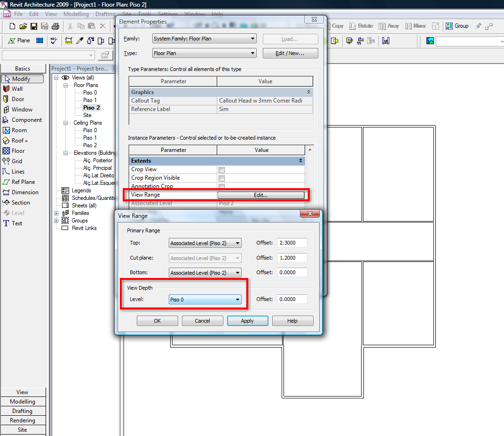Choose the Window tool
Viewport: 504px width, 436px height.
(22, 110)
